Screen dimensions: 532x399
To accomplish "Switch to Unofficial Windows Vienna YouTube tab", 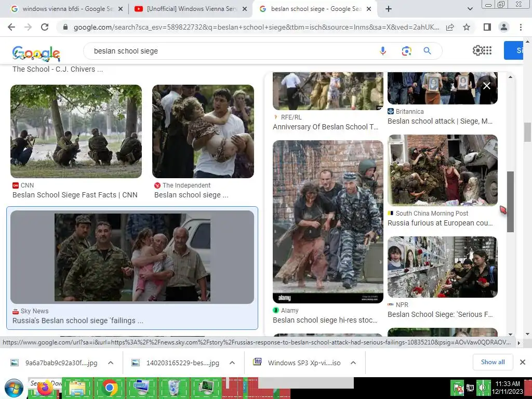I will (191, 9).
